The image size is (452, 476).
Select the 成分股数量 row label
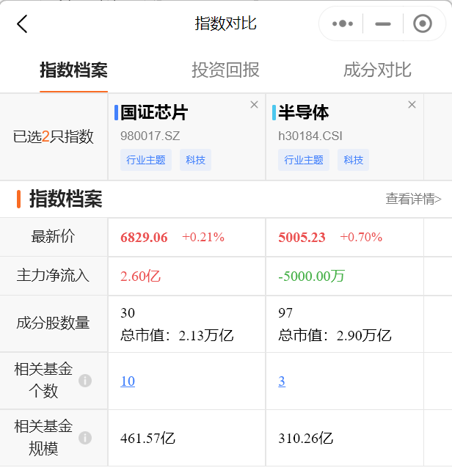53,323
